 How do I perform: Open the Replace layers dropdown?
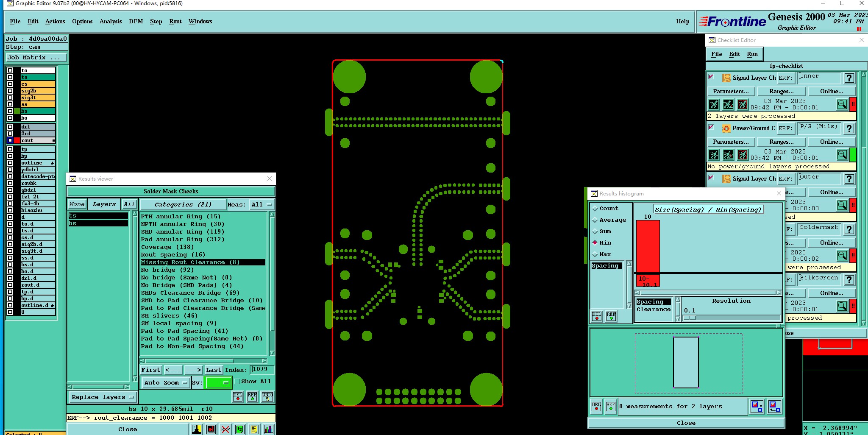point(103,397)
